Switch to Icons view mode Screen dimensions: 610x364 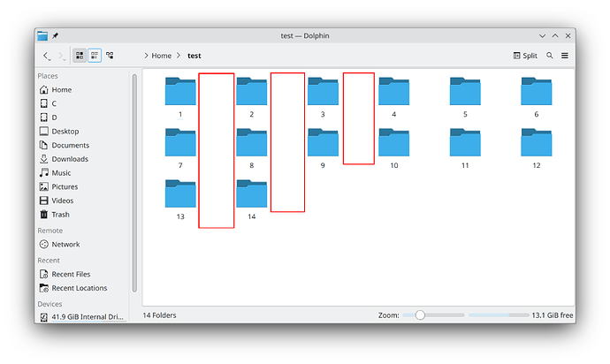tap(80, 56)
